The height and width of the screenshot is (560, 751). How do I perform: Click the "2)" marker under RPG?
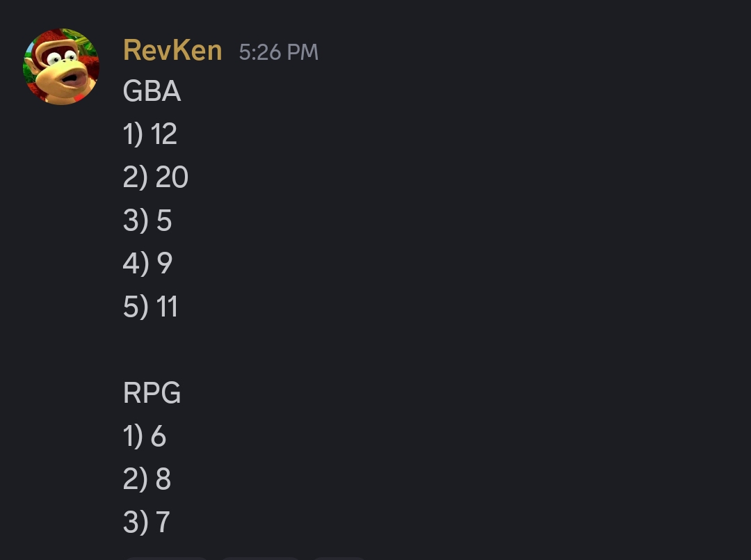[135, 479]
